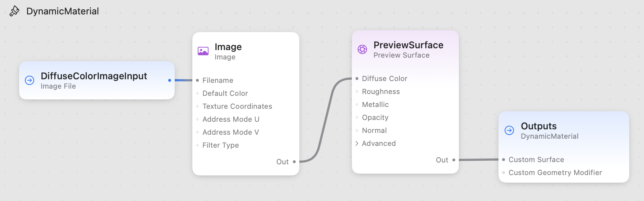This screenshot has width=644, height=201.
Task: Click the DynamicMaterial title label
Action: pyautogui.click(x=63, y=11)
